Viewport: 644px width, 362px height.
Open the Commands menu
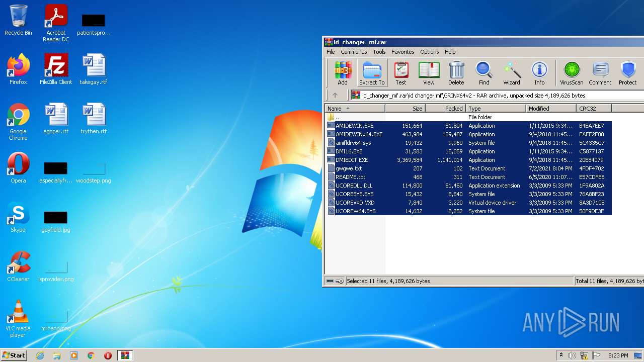click(354, 52)
